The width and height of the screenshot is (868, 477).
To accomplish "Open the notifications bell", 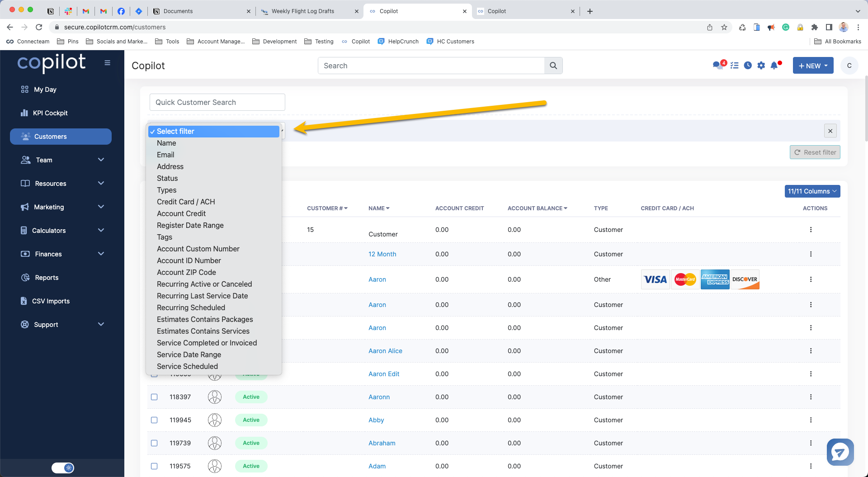I will point(775,66).
